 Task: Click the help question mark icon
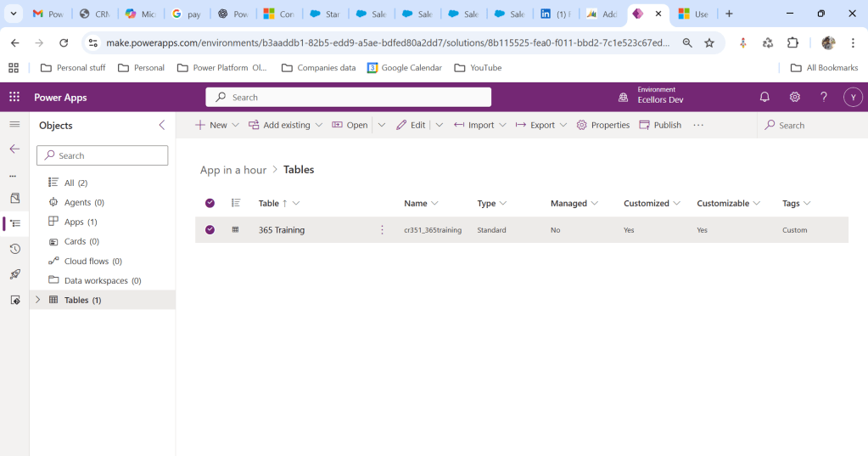click(823, 98)
